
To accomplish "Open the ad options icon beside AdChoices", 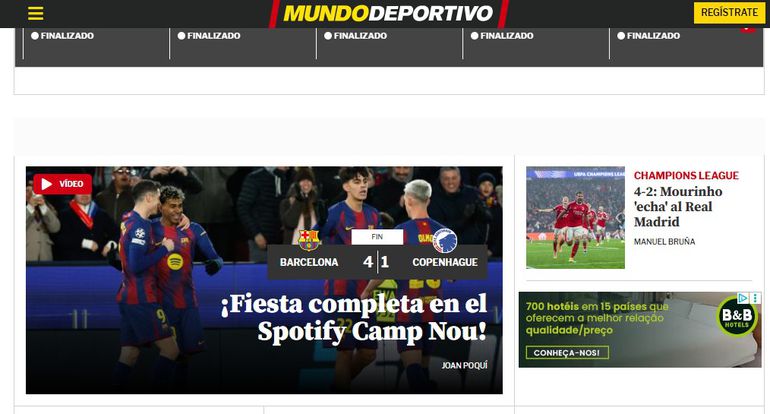I will (755, 298).
